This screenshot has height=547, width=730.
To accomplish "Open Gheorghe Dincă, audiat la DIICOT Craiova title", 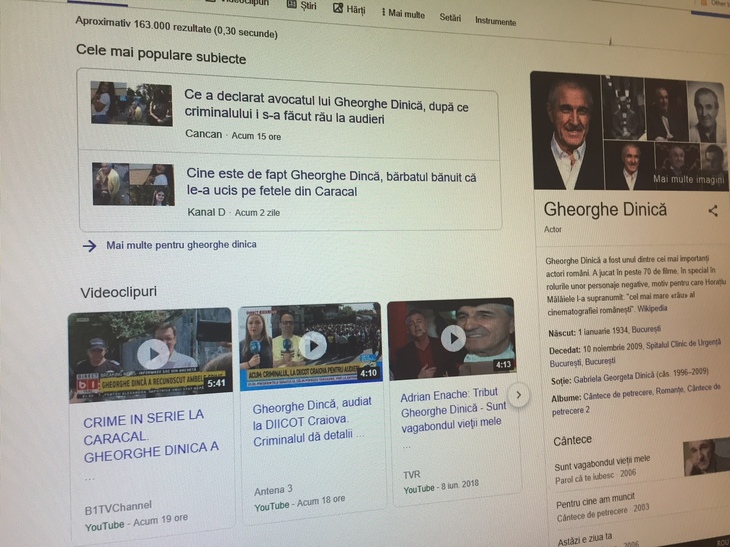I will (x=312, y=421).
